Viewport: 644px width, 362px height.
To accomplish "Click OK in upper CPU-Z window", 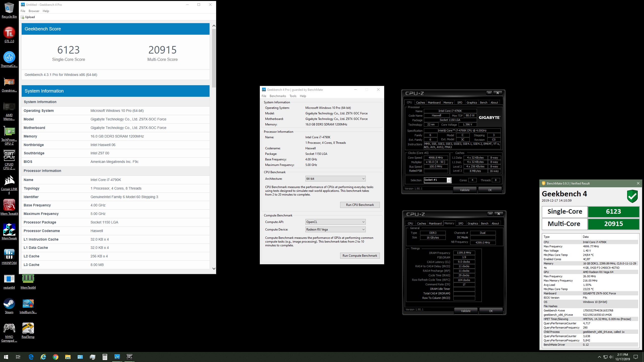I will click(x=490, y=190).
